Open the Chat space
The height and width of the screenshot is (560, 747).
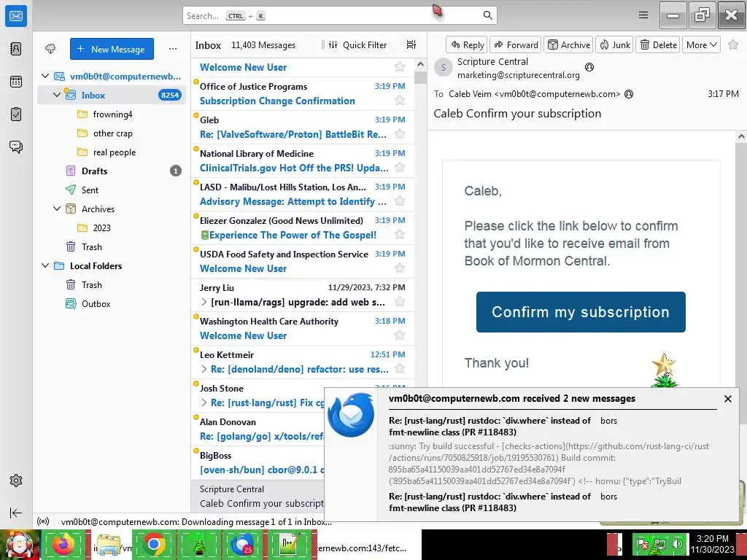[x=16, y=147]
